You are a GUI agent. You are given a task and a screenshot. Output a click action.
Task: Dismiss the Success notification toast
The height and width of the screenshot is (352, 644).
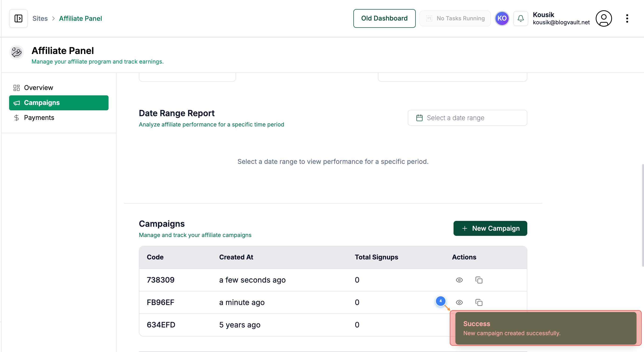[x=545, y=328]
